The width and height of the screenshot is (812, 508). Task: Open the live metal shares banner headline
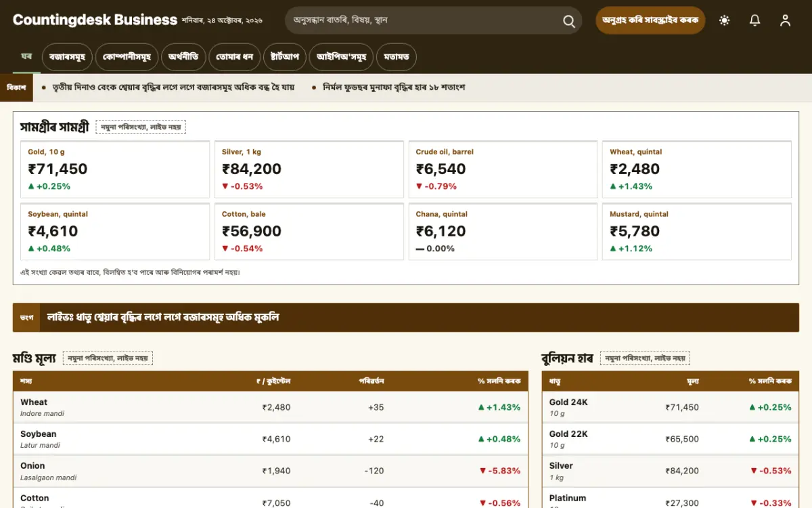pos(163,317)
